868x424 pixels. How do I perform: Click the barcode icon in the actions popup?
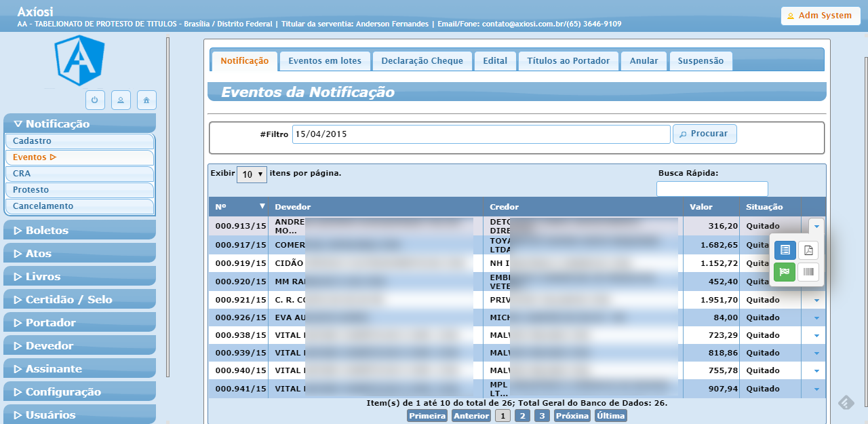click(x=808, y=272)
